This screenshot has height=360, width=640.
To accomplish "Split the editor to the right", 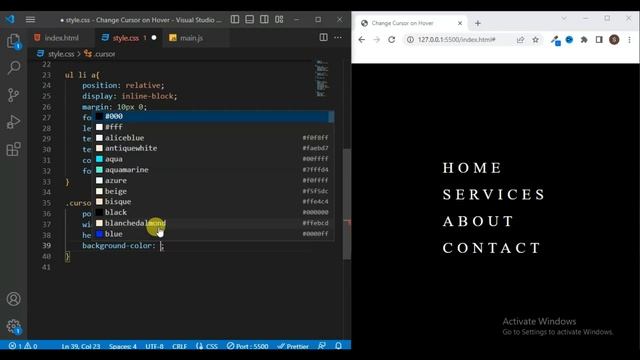I will [323, 38].
